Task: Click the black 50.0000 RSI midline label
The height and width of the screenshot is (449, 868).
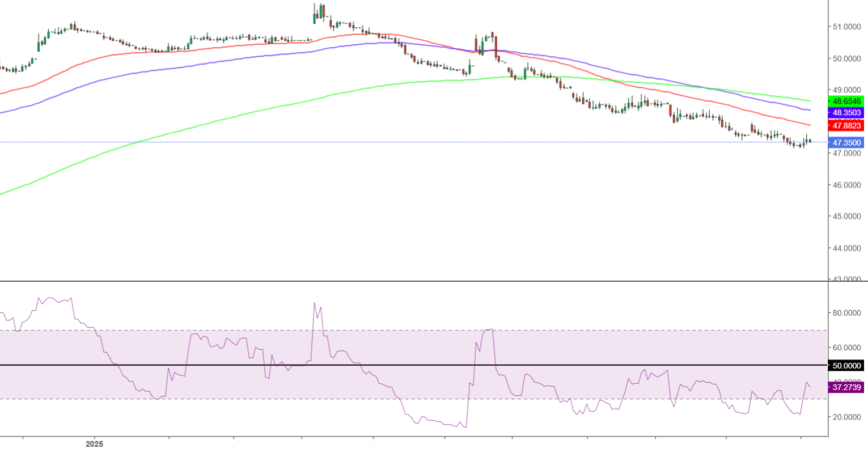Action: (846, 366)
